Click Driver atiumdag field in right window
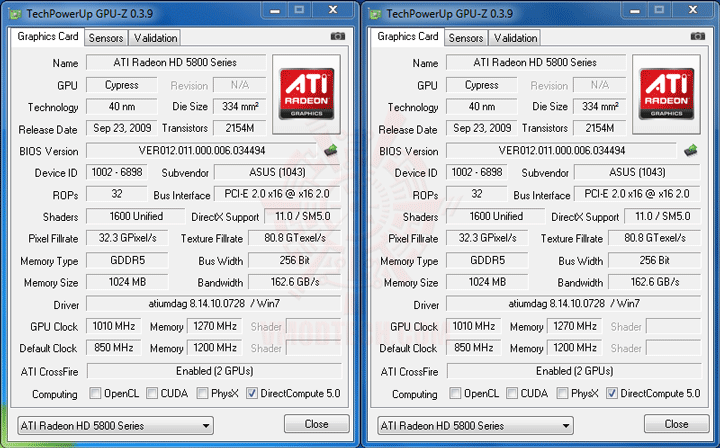 574,303
